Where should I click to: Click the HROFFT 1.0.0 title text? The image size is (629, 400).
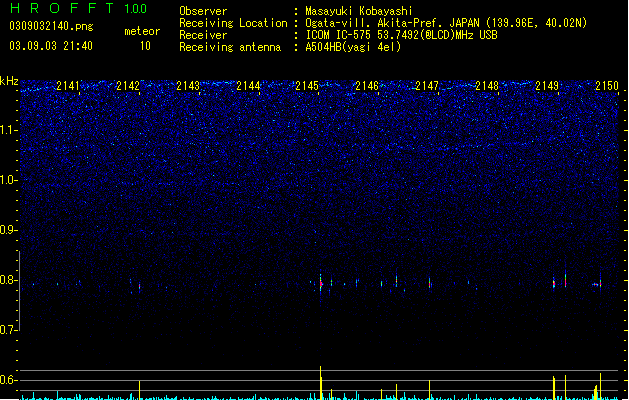(79, 8)
